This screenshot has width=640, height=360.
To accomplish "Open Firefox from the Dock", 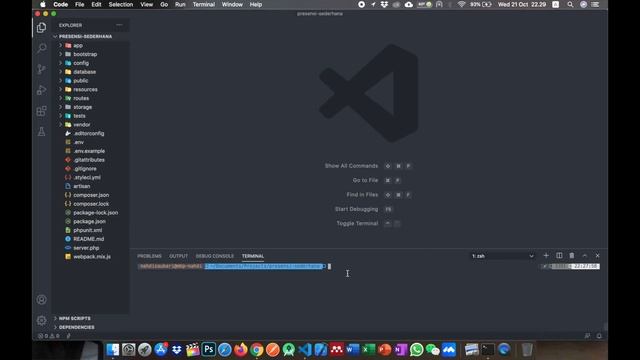I will point(241,349).
